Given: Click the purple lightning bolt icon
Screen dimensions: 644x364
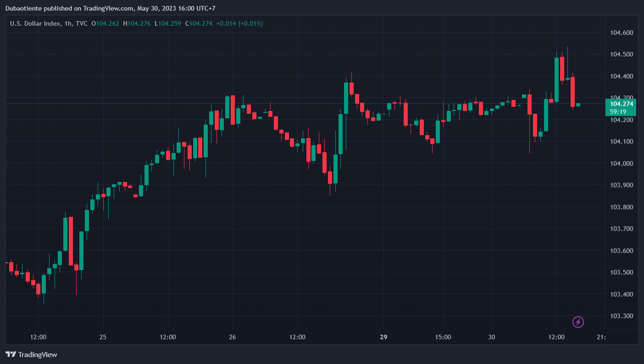Looking at the screenshot, I should pyautogui.click(x=578, y=322).
